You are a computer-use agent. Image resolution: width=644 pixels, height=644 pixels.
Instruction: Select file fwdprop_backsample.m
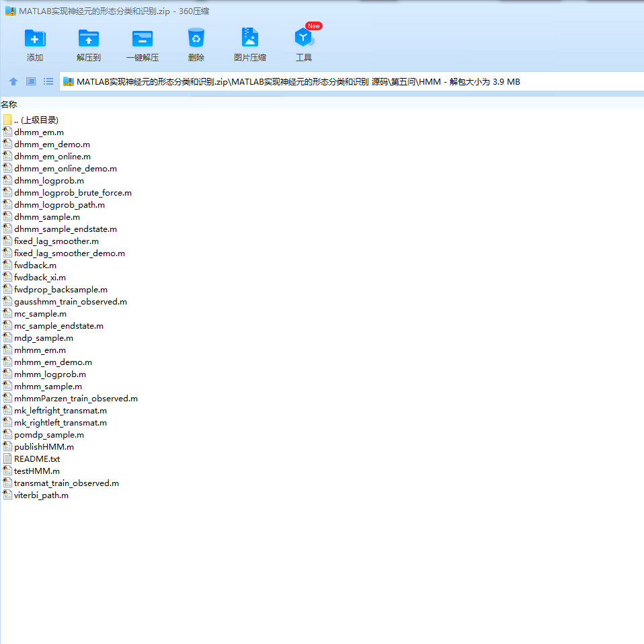pos(61,289)
